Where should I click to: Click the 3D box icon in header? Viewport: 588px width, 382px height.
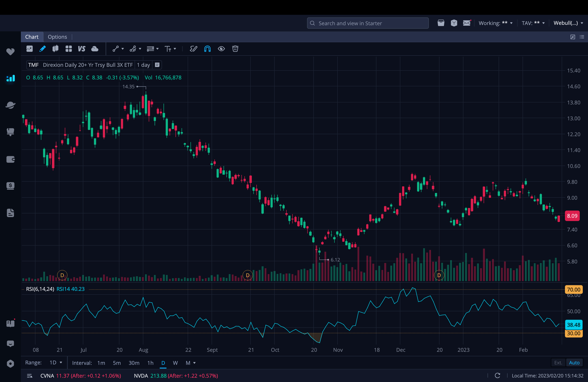[454, 23]
